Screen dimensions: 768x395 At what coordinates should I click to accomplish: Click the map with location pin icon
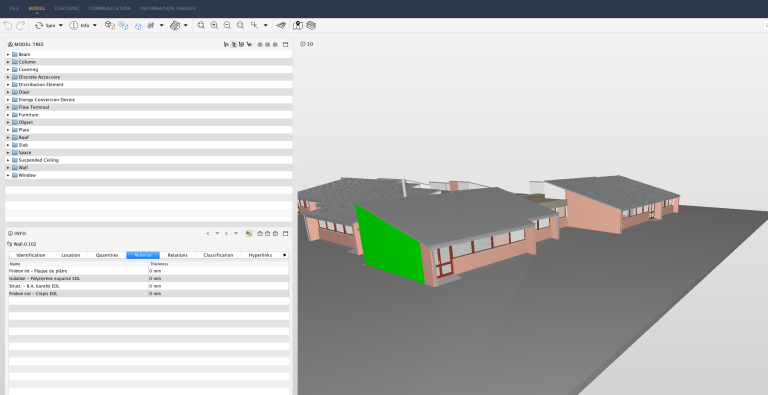click(298, 25)
